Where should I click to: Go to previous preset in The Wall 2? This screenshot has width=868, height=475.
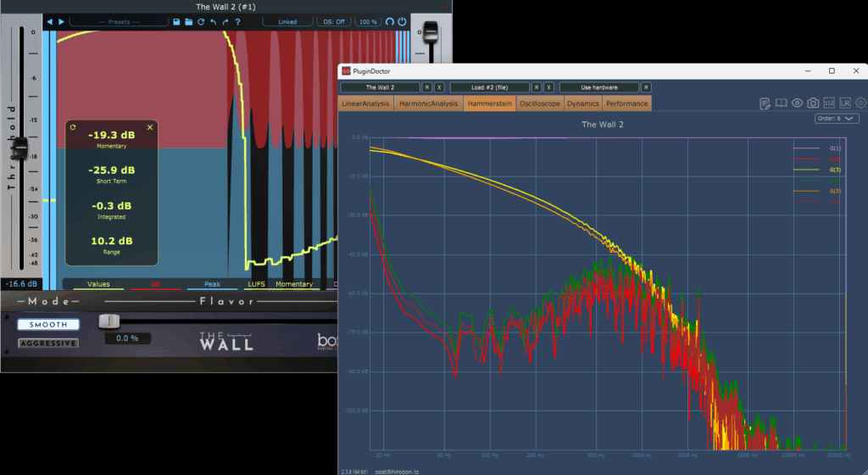[49, 21]
